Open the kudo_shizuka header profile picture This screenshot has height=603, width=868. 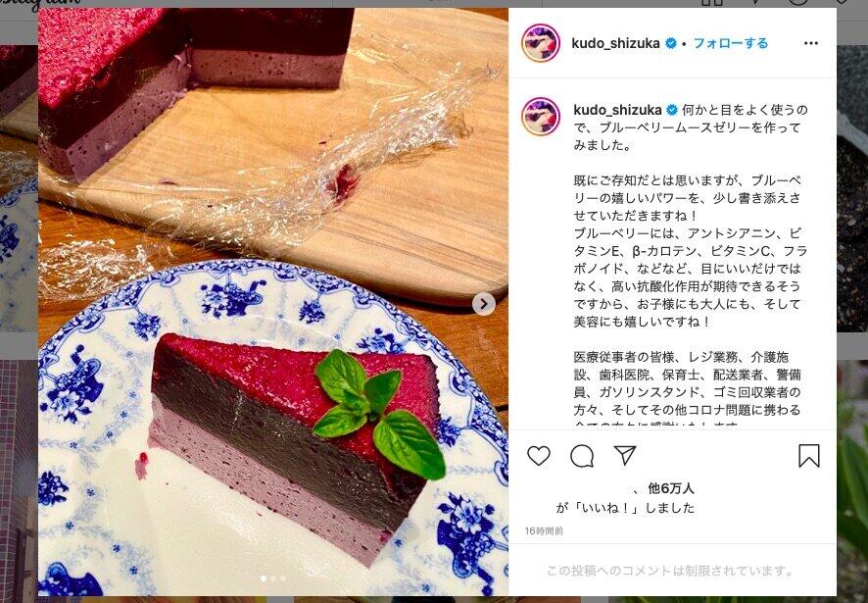[x=541, y=43]
